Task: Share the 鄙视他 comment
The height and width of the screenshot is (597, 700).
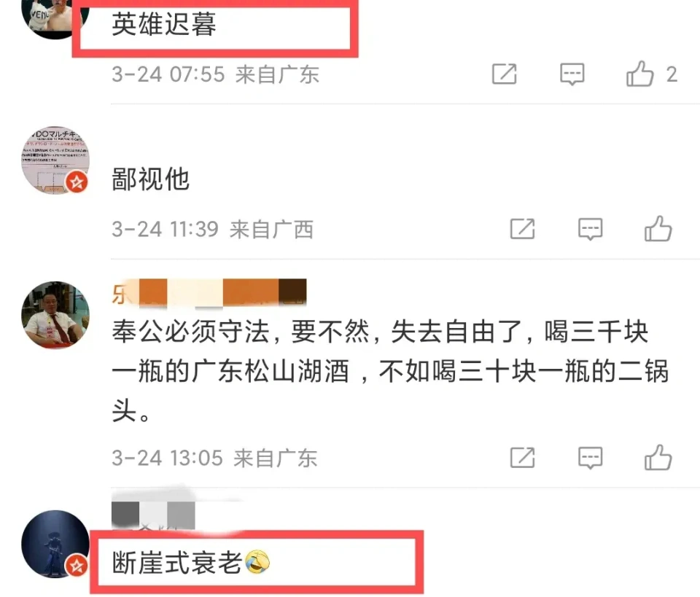Action: tap(522, 229)
